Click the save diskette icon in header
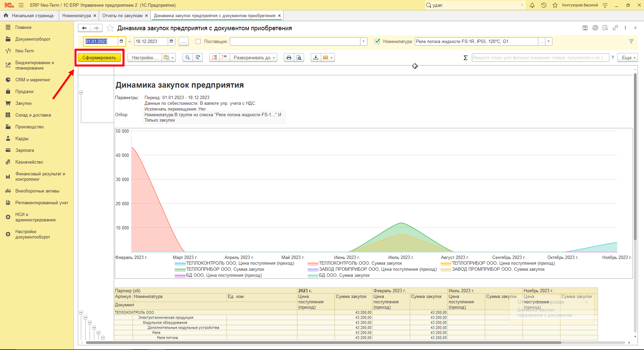644x350 pixels. pos(585,28)
